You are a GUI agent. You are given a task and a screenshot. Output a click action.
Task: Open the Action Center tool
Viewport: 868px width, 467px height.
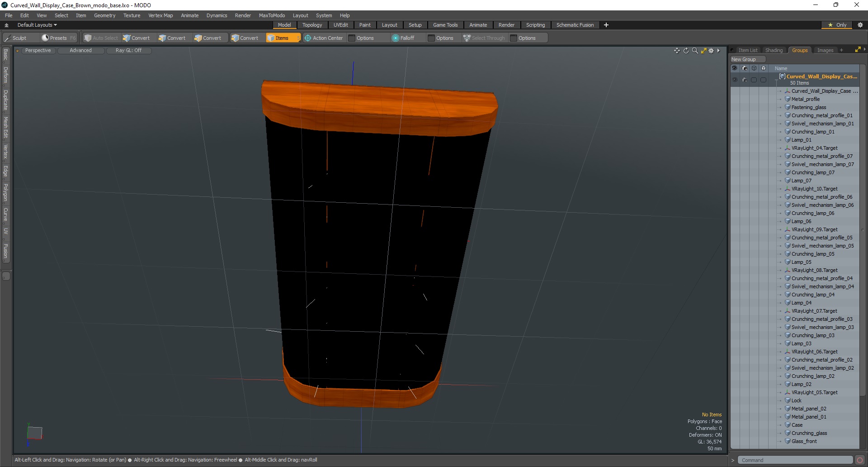pos(324,38)
